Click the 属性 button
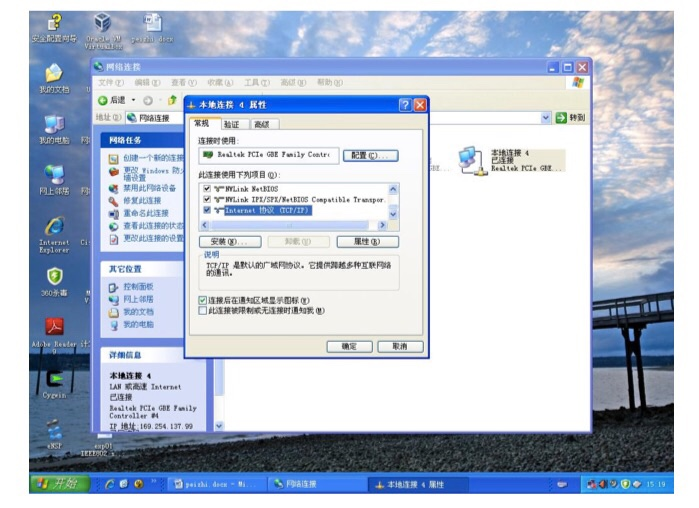 (367, 242)
